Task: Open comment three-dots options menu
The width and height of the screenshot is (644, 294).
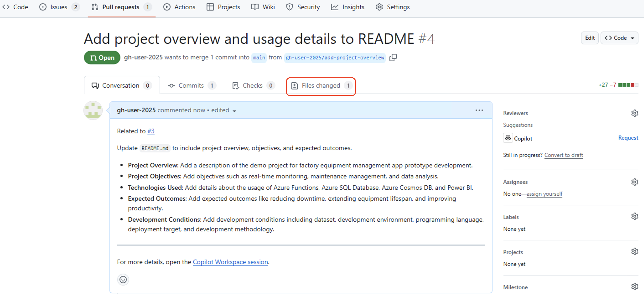Action: [479, 110]
